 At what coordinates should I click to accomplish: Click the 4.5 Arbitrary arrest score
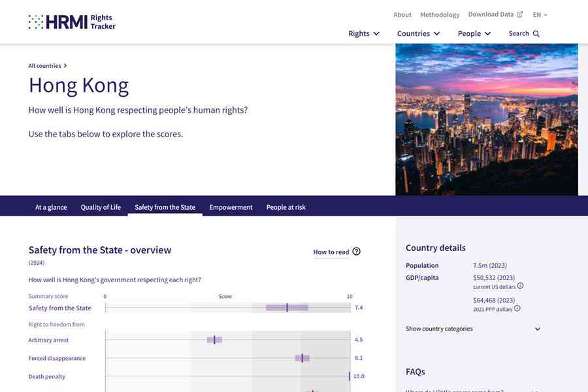point(359,340)
